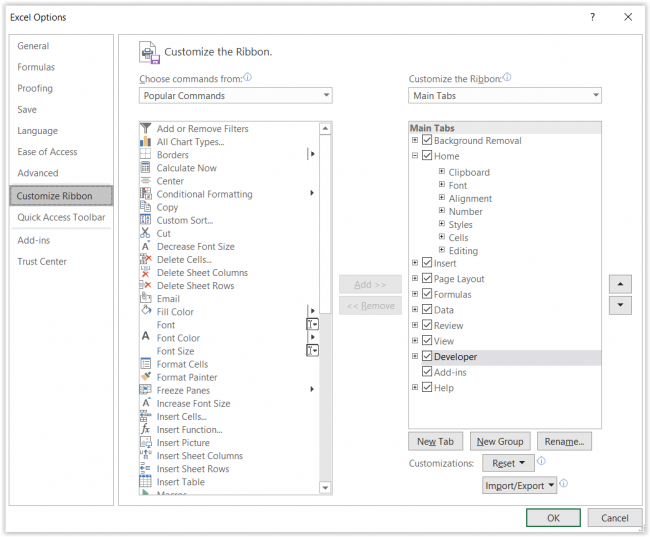Click the New Tab button
This screenshot has width=650, height=537.
tap(435, 442)
